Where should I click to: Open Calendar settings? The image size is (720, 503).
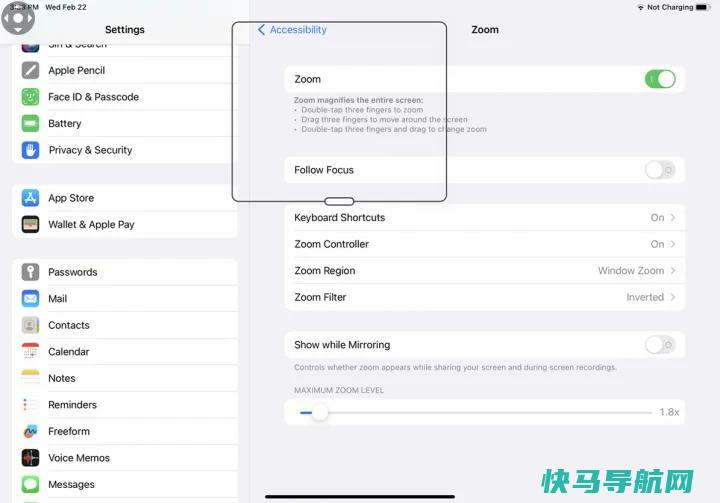pyautogui.click(x=125, y=351)
